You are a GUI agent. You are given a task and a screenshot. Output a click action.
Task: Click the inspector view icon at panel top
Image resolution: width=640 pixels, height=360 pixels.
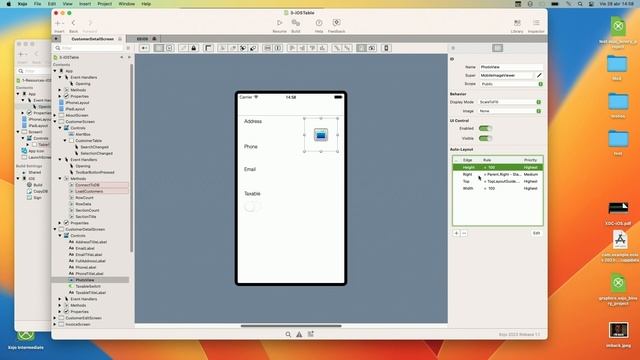pos(498,48)
